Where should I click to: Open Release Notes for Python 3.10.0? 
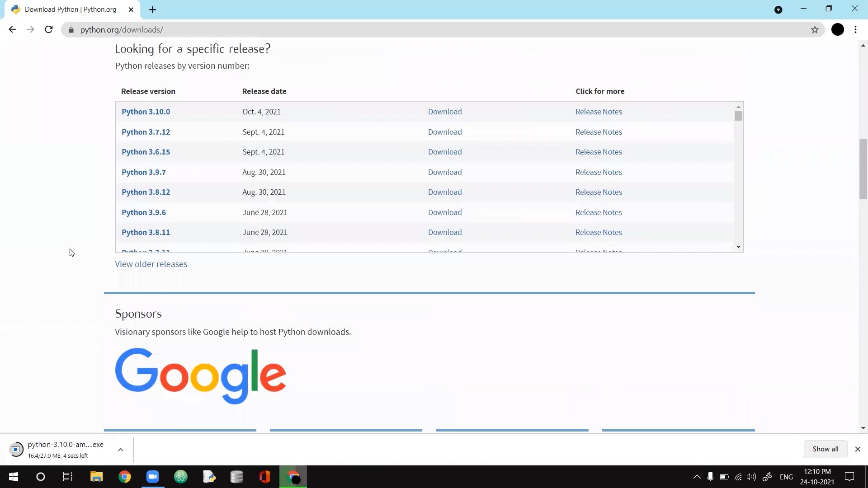[x=599, y=112]
